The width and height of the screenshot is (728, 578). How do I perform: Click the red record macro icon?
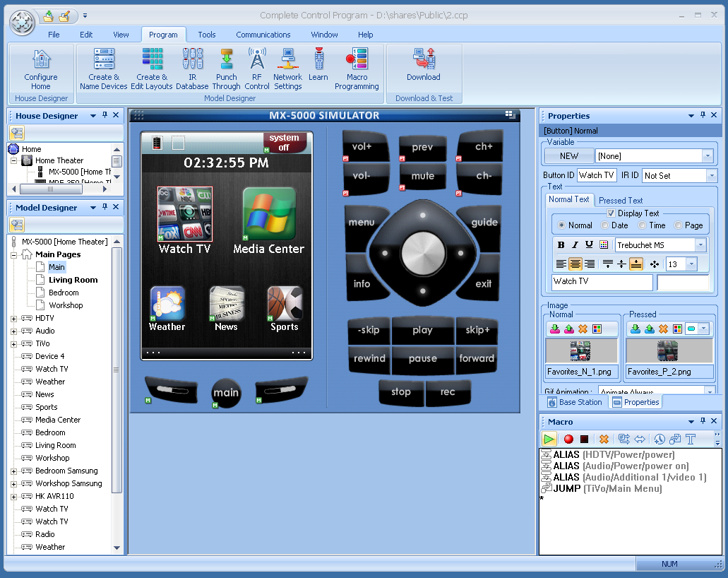[x=568, y=439]
